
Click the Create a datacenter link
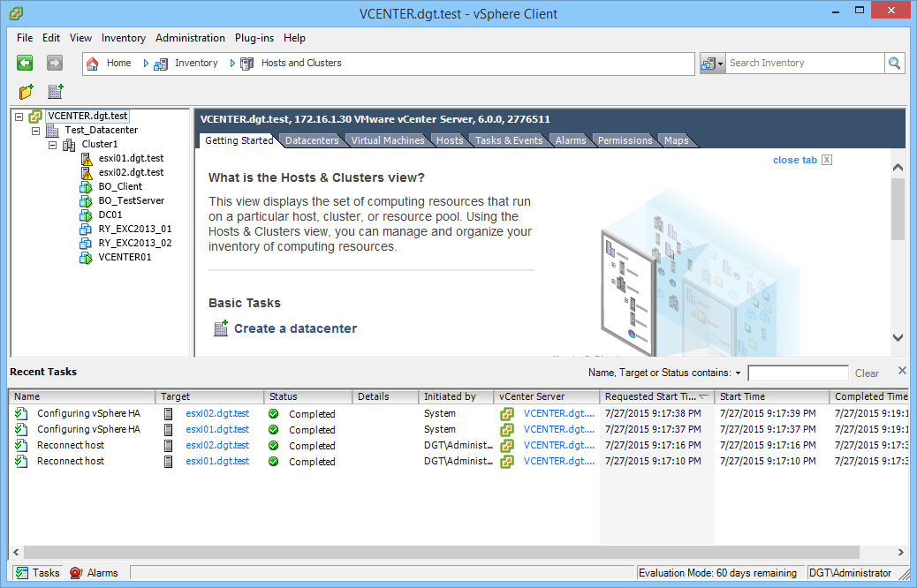[295, 329]
